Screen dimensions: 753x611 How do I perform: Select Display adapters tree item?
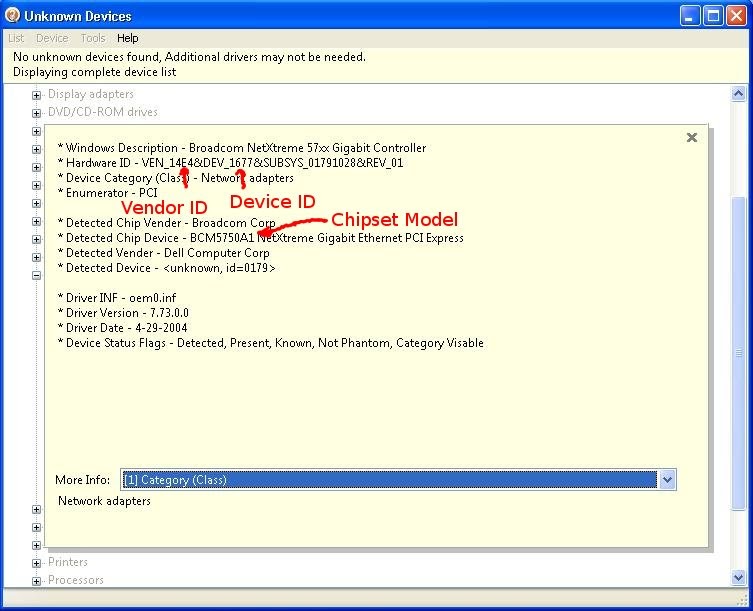[x=91, y=94]
